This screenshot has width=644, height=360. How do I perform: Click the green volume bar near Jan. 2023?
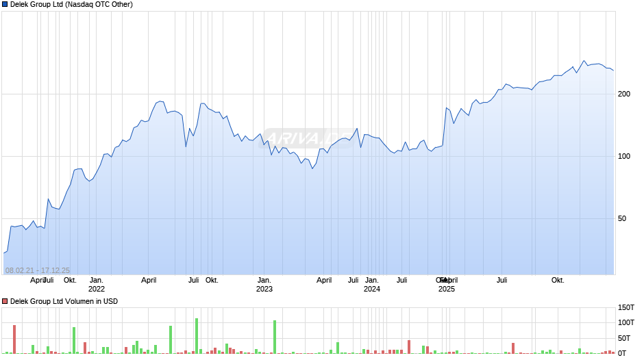(275, 337)
